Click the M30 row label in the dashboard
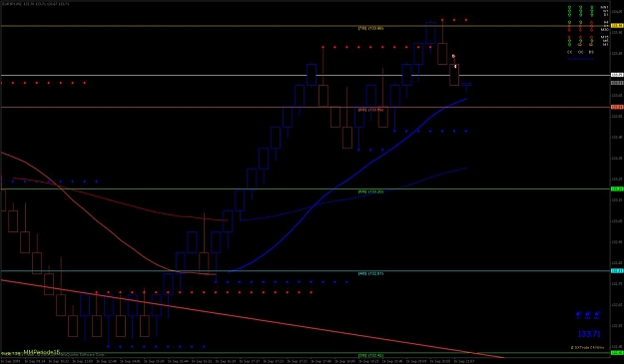 coord(605,29)
